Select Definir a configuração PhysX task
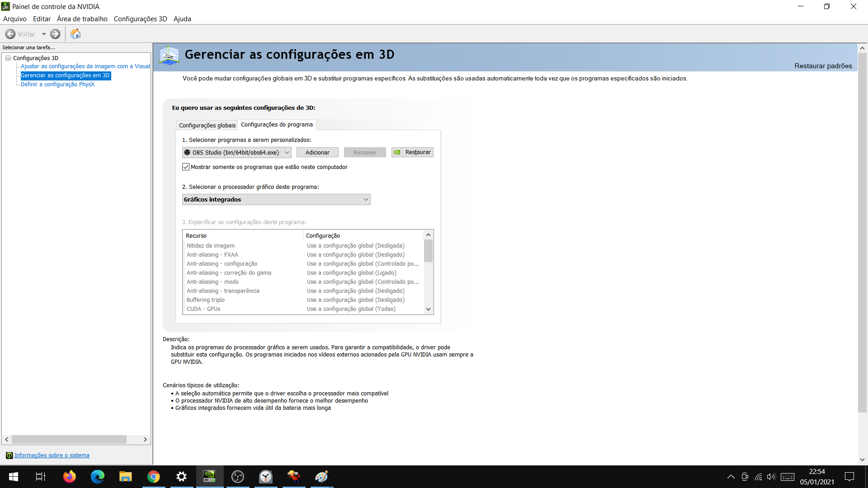The width and height of the screenshot is (868, 488). click(x=57, y=84)
